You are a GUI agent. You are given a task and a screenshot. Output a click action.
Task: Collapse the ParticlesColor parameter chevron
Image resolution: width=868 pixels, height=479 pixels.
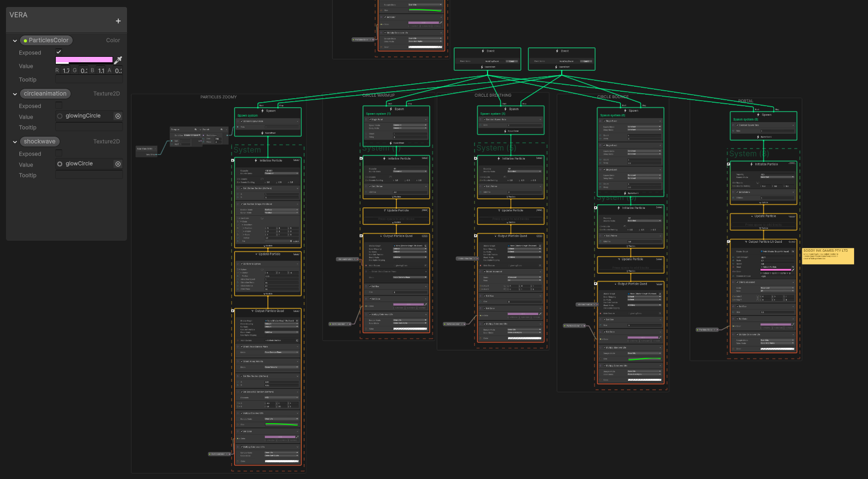click(14, 40)
